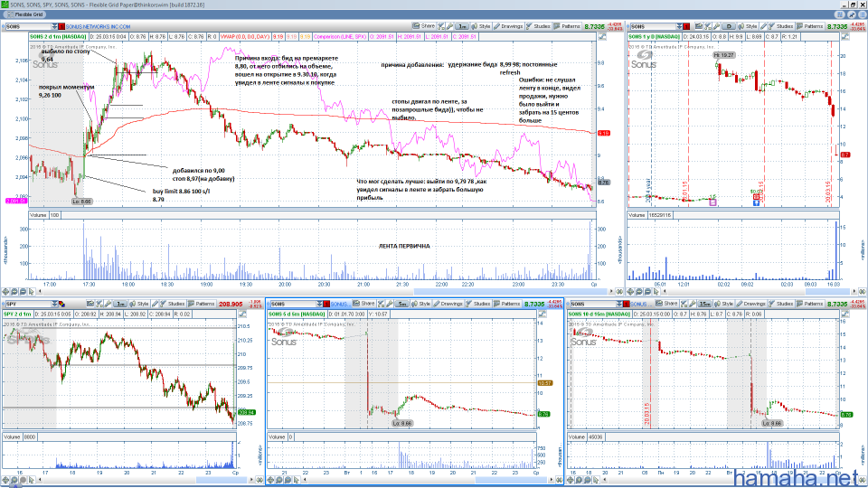Share the SONS 5m chart
This screenshot has width=868, height=488.
click(x=364, y=304)
